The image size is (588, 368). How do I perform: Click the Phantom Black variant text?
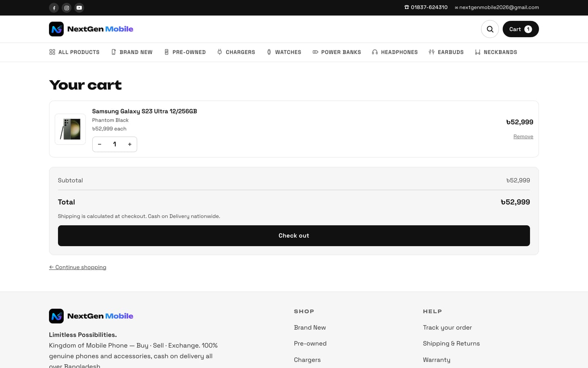tap(110, 120)
